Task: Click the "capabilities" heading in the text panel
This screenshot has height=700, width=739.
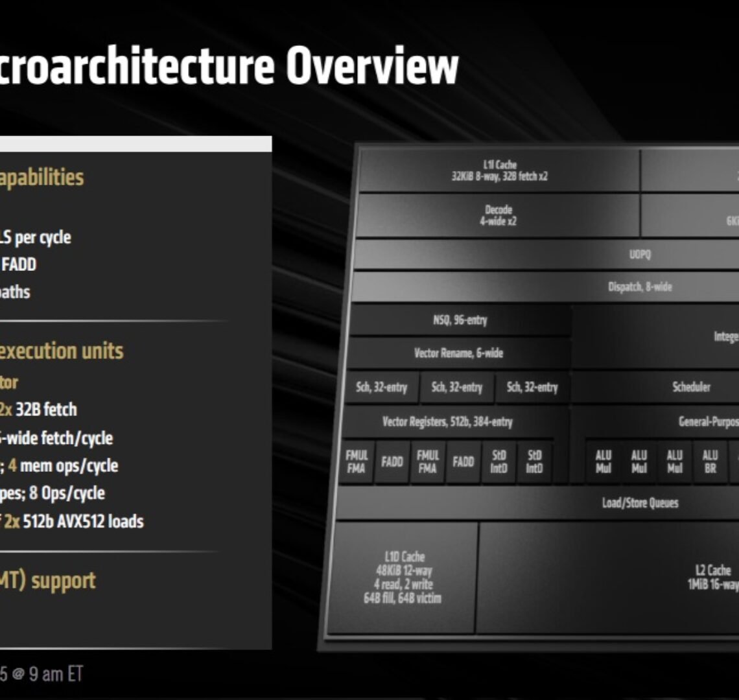Action: click(41, 178)
